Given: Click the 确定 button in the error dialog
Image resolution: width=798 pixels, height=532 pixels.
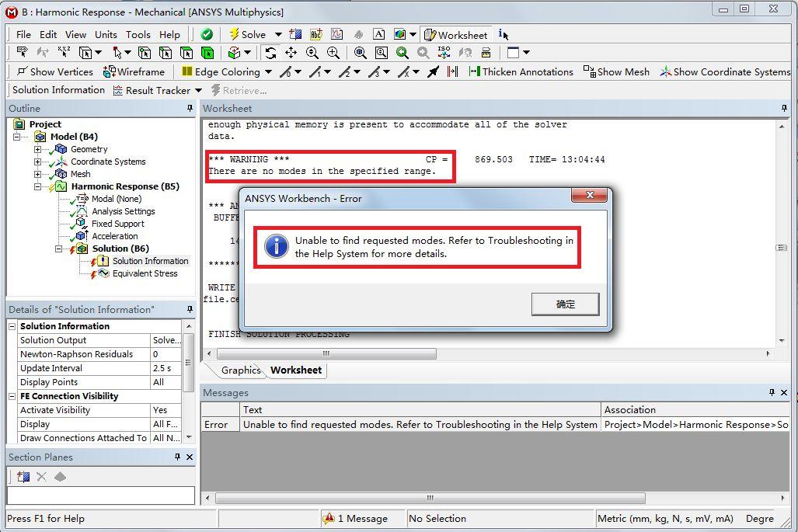Looking at the screenshot, I should coord(566,304).
